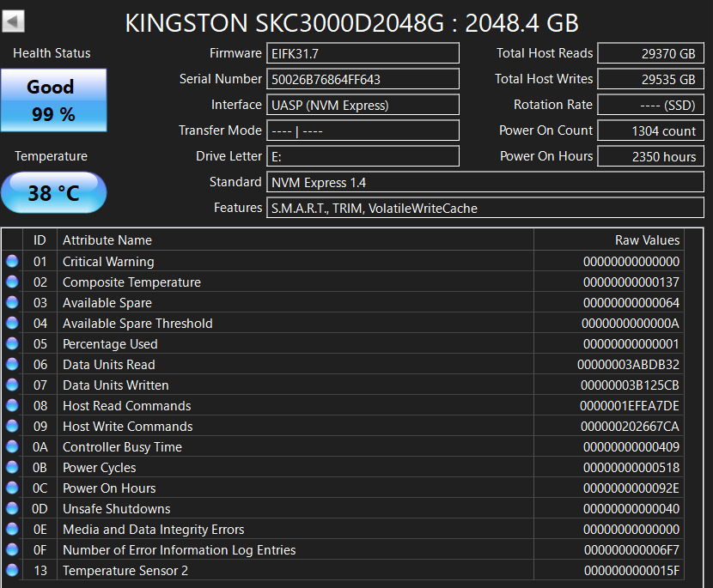Click the status orb for Available Spare Threshold
This screenshot has height=588, width=713.
pos(12,323)
